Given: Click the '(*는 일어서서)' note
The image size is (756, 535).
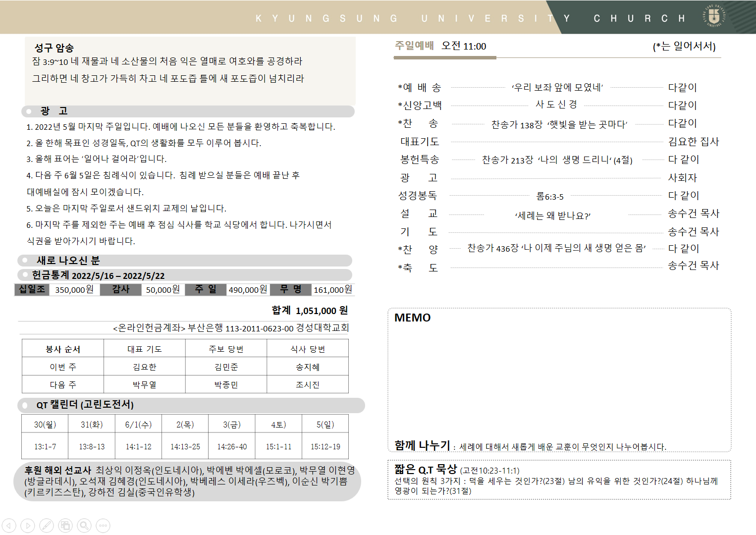Looking at the screenshot, I should pos(684,47).
